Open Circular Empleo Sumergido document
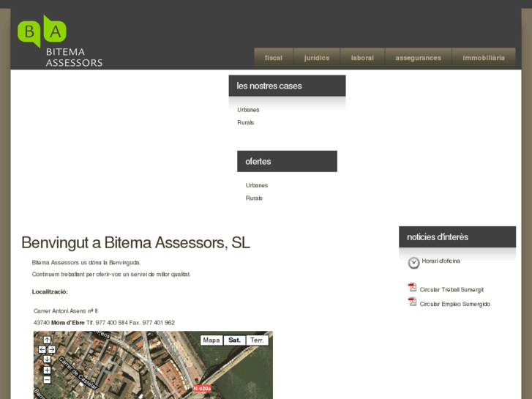The width and height of the screenshot is (532, 399). tap(454, 304)
